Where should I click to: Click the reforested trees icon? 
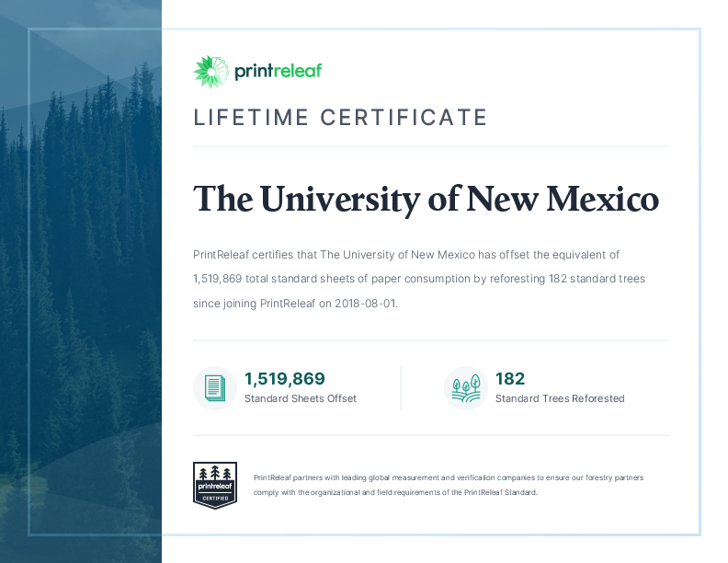coord(465,388)
